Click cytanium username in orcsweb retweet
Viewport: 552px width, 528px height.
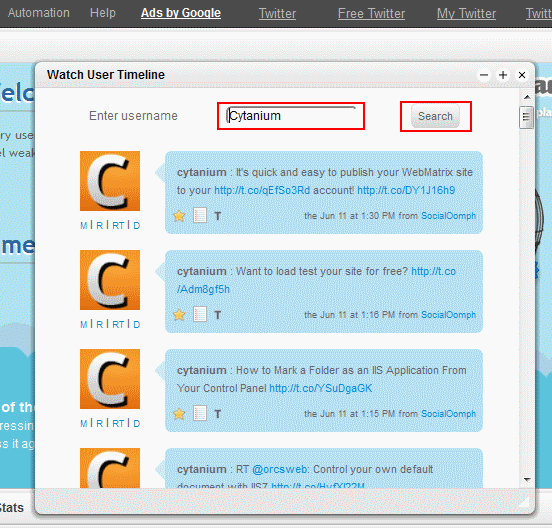click(202, 470)
